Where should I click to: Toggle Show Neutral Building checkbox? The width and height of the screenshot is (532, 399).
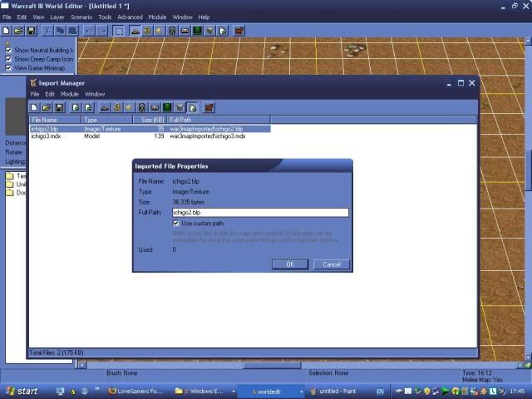coord(8,50)
